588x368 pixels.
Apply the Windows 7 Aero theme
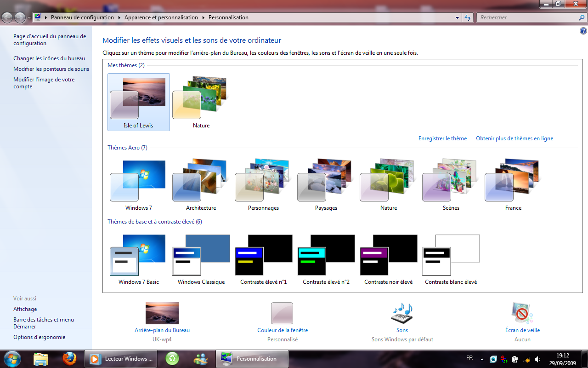[x=138, y=185]
